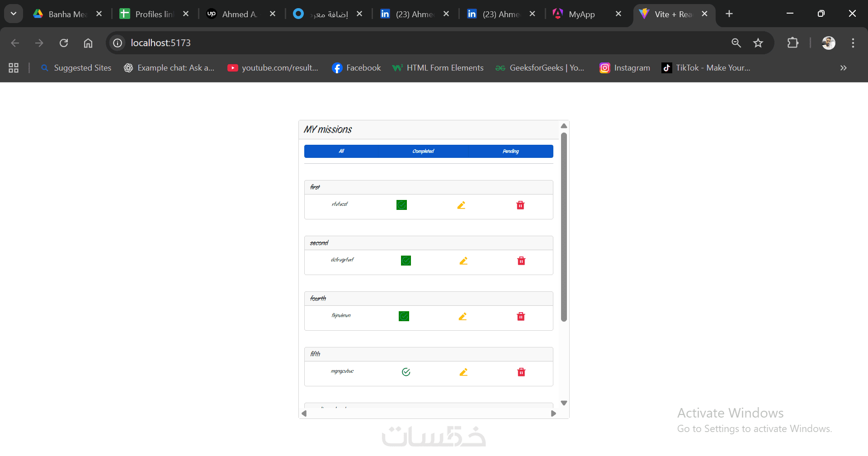Image resolution: width=868 pixels, height=456 pixels.
Task: Click the scroll right arrow in missions panel
Action: pyautogui.click(x=553, y=413)
